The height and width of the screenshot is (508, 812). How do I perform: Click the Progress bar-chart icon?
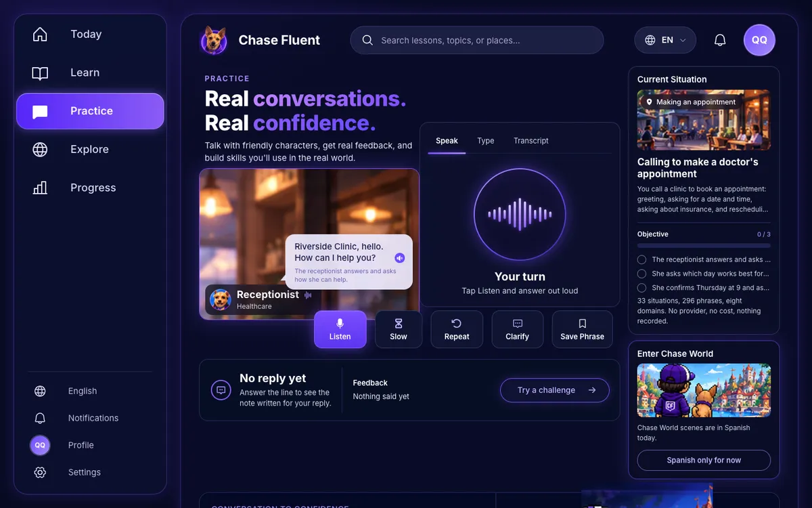(x=40, y=188)
